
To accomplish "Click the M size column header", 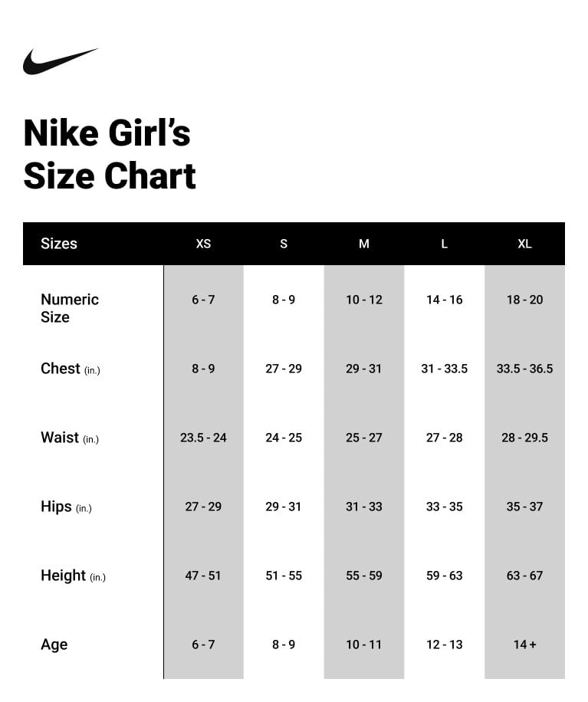I will pos(364,244).
